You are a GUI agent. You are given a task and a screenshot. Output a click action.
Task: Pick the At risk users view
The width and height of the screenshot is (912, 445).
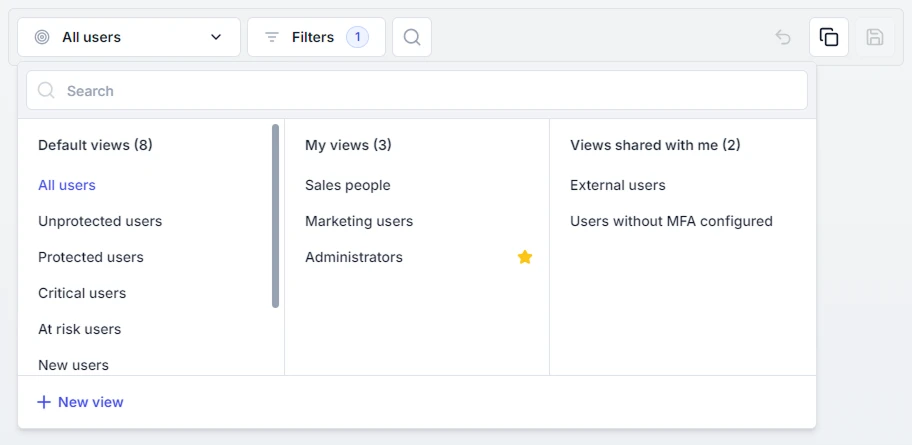79,329
